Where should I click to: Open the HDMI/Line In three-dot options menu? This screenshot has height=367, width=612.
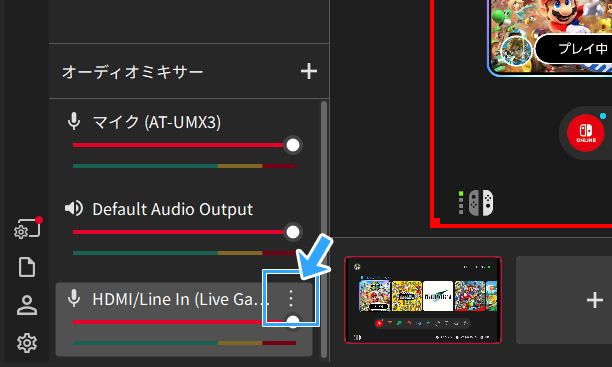pyautogui.click(x=291, y=298)
